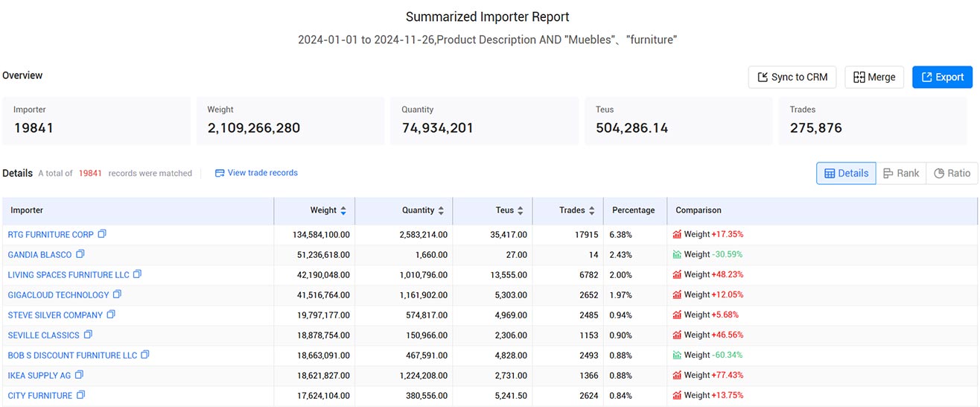Click percentage value 6.38%
The height and width of the screenshot is (407, 980).
(x=622, y=234)
